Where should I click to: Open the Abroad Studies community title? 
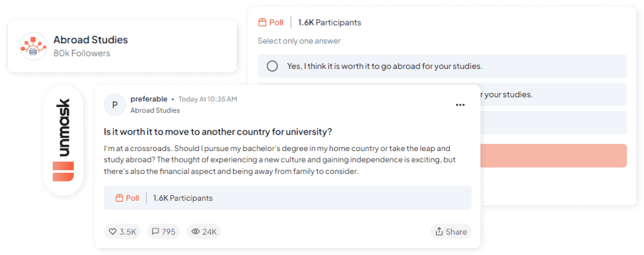[x=90, y=40]
